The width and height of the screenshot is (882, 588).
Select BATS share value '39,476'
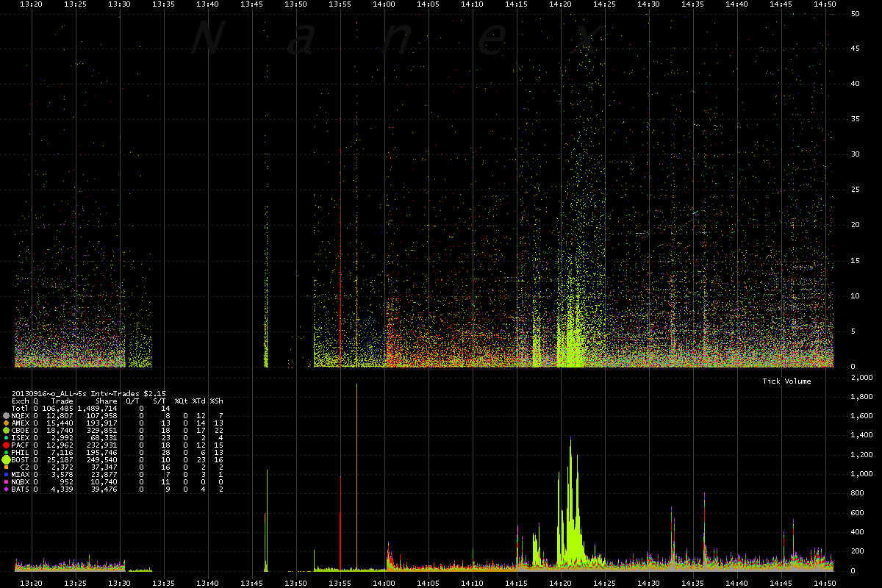point(104,490)
